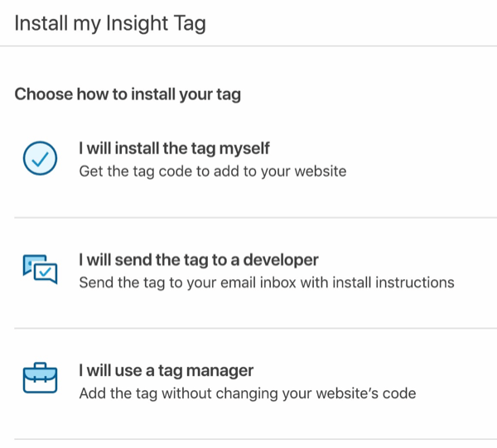Click the circled checkmark icon
The width and height of the screenshot is (497, 448).
coord(39,159)
